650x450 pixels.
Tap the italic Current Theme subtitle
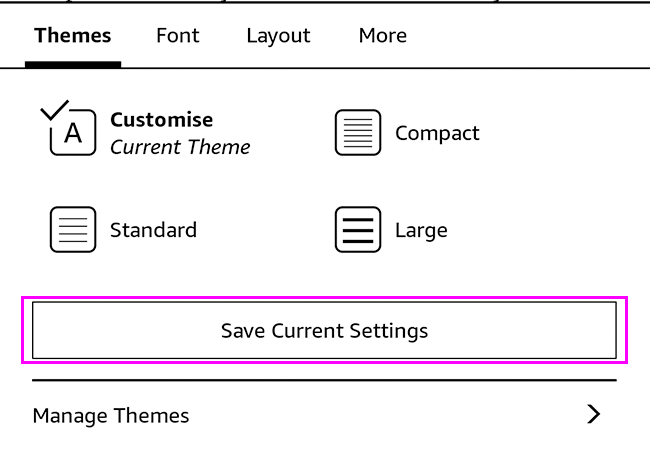click(x=180, y=148)
